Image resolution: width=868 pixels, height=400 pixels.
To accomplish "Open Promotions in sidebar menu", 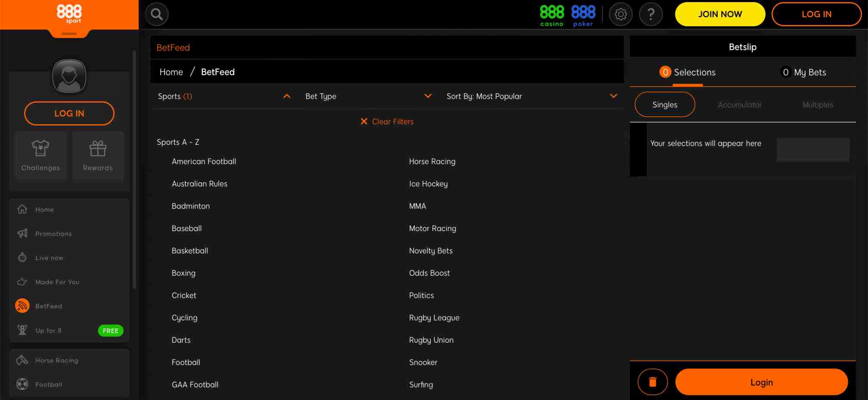I will tap(53, 234).
